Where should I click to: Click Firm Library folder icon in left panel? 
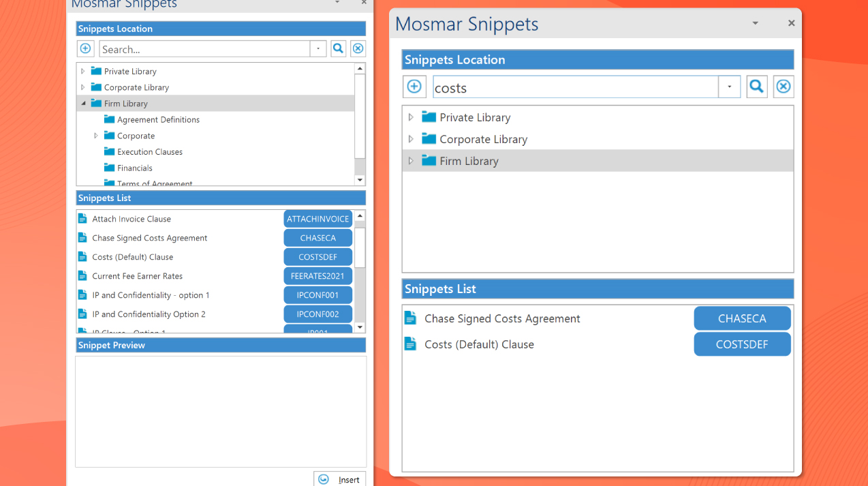(x=96, y=104)
